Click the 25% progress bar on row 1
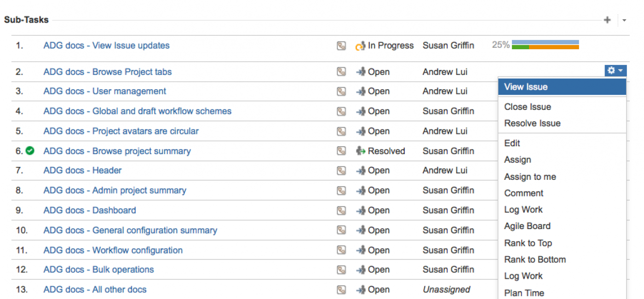This screenshot has width=644, height=299. click(x=545, y=45)
